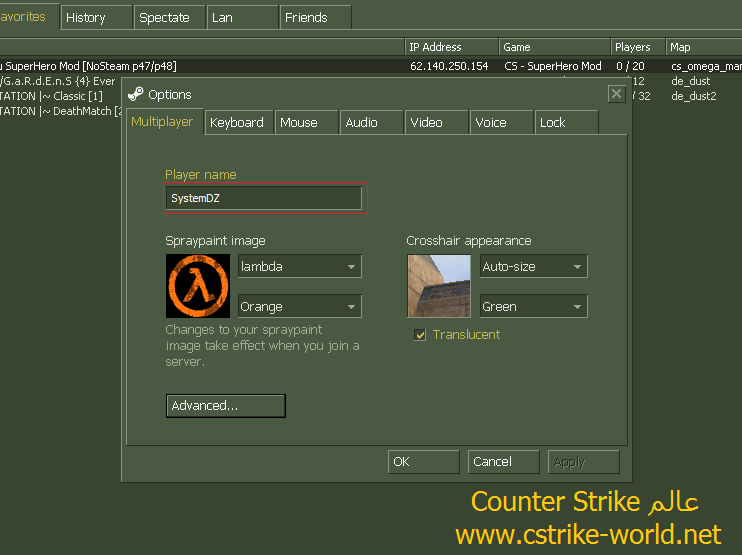Select the Favorites tab in server browser
This screenshot has width=742, height=555.
coord(28,17)
